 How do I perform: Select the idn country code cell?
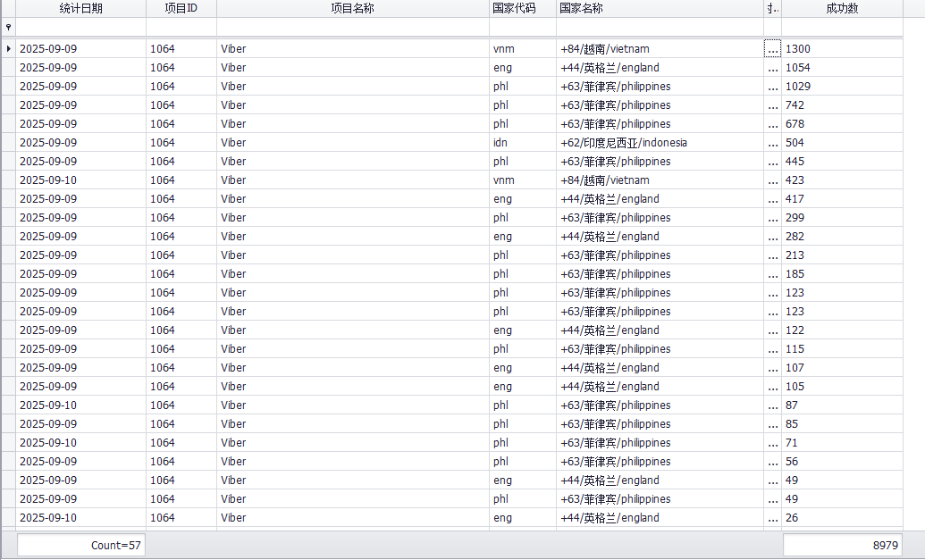click(x=523, y=143)
